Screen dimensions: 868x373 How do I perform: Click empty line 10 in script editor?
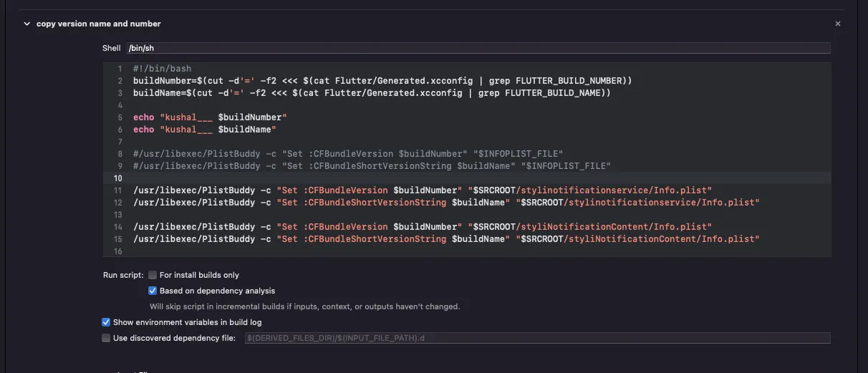(430, 178)
